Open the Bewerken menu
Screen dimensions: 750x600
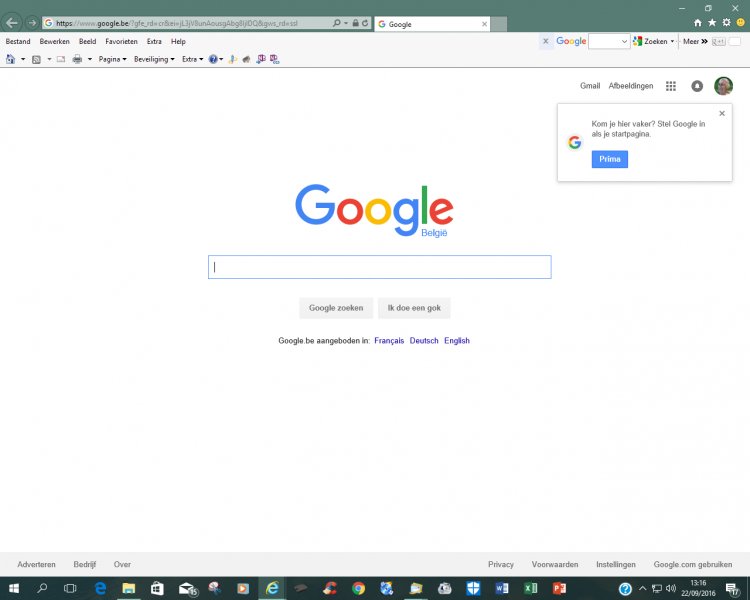coord(55,42)
